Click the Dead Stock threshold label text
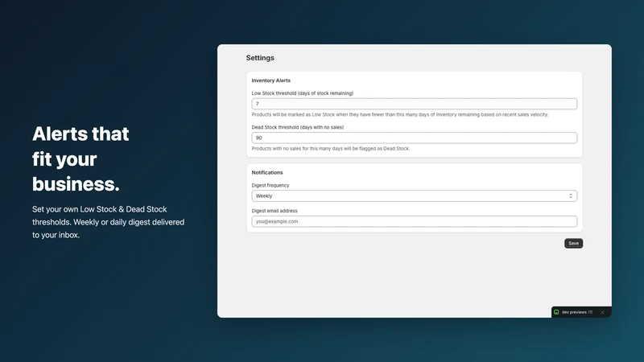644x362 pixels. point(298,127)
